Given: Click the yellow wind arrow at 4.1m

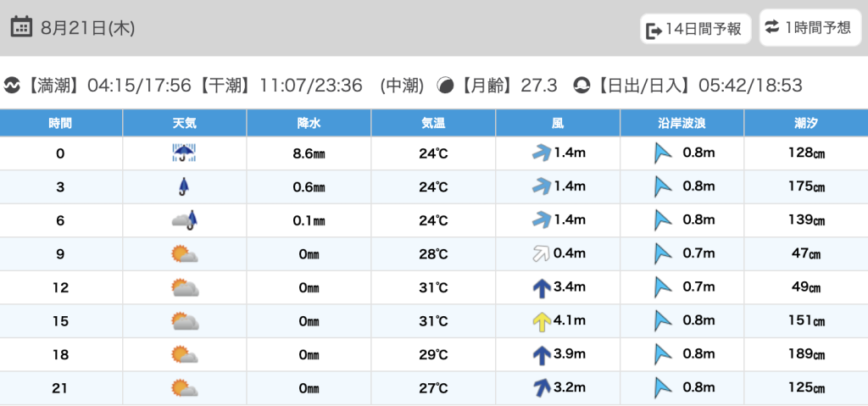Looking at the screenshot, I should 542,321.
